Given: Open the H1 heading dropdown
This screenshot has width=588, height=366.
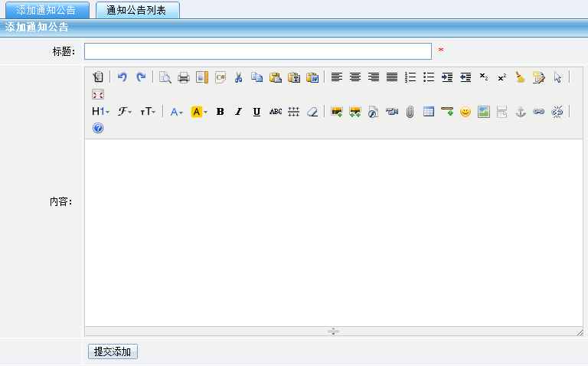Looking at the screenshot, I should point(100,112).
